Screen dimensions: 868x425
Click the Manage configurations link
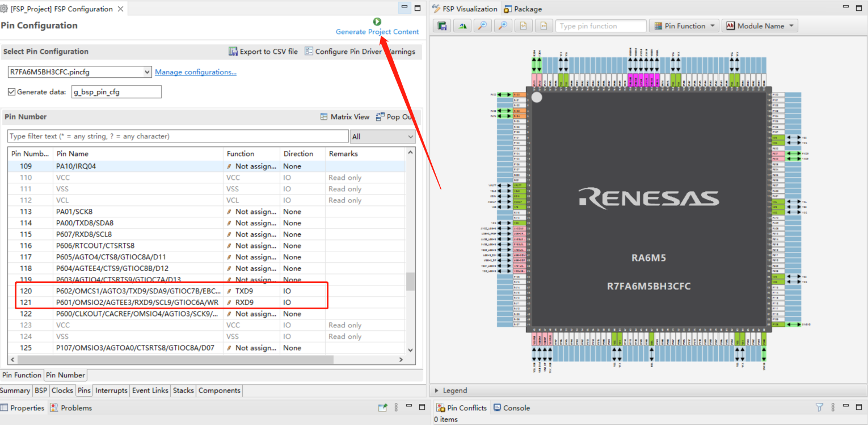(x=196, y=72)
